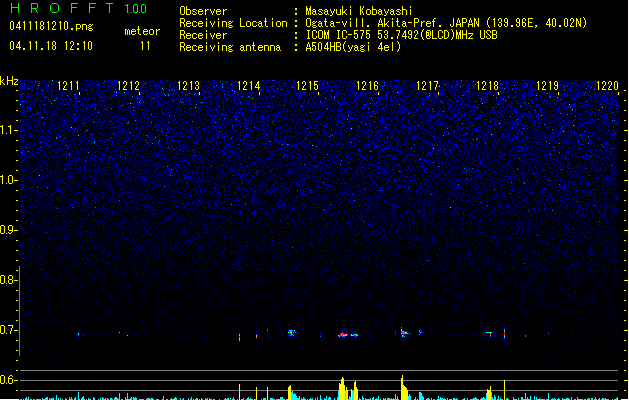Click the tall yellow power peak near 1217

pyautogui.click(x=404, y=388)
